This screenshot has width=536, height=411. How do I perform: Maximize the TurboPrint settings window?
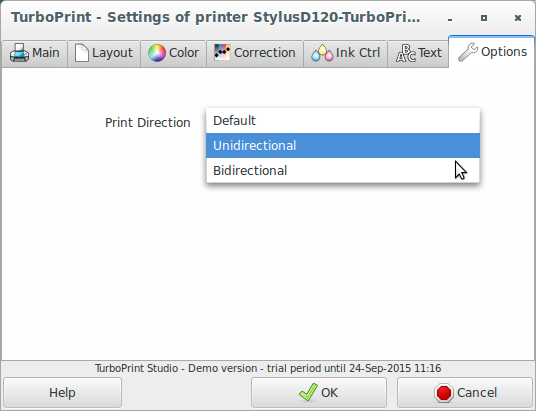(484, 18)
